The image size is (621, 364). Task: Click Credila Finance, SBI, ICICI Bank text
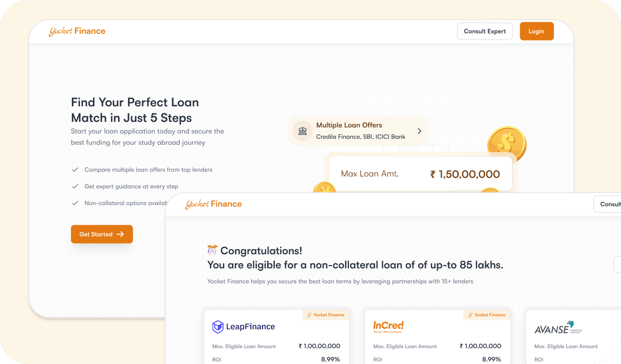(361, 136)
